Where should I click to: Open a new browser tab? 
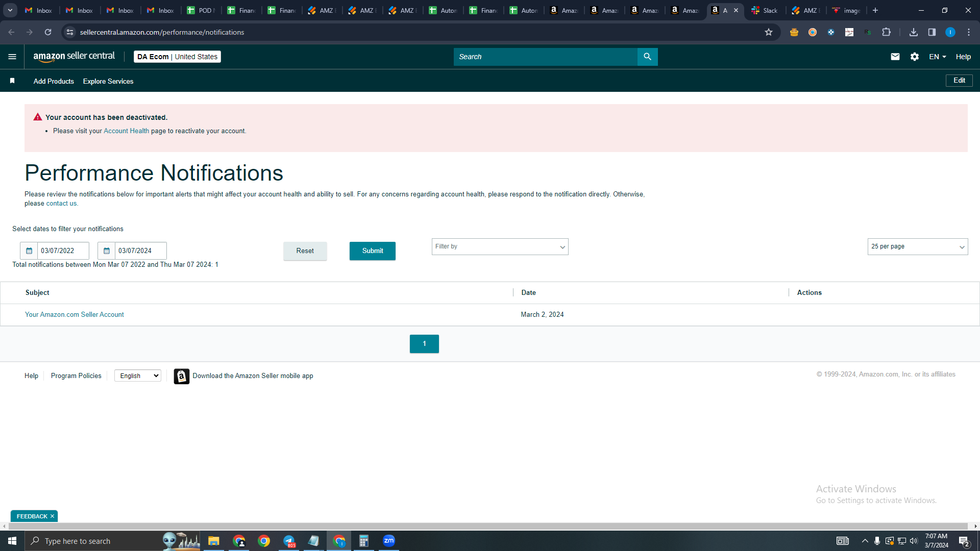(875, 10)
